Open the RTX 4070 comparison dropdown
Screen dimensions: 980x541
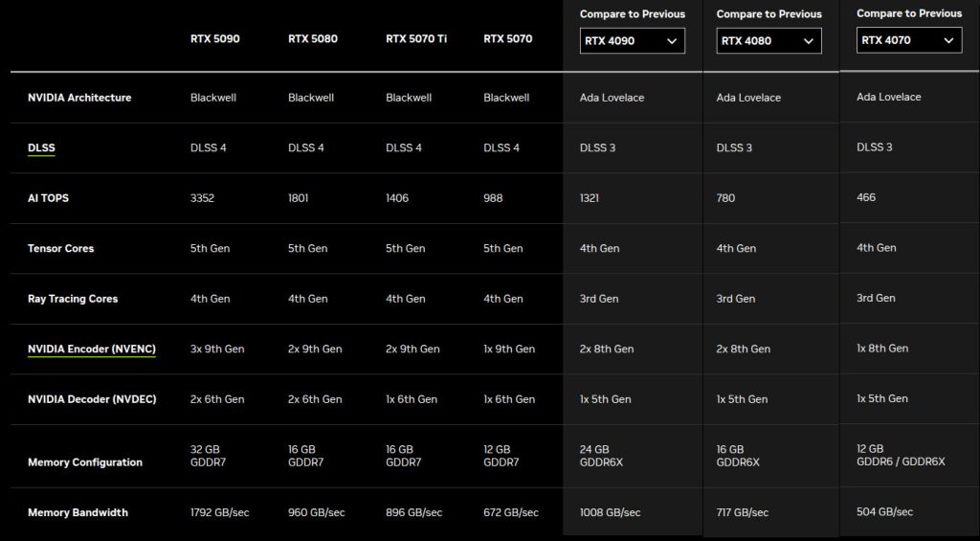pyautogui.click(x=908, y=40)
